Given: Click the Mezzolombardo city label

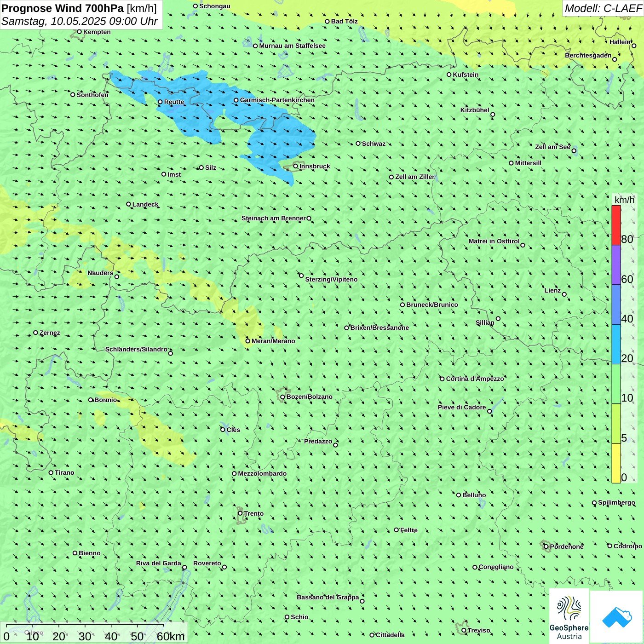Looking at the screenshot, I should point(262,473).
